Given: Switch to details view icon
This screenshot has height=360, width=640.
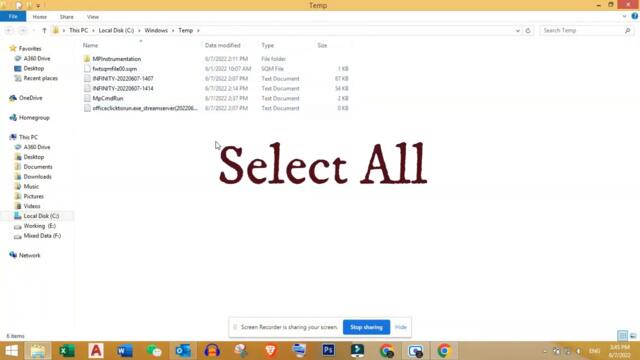Looking at the screenshot, I should pos(622,336).
